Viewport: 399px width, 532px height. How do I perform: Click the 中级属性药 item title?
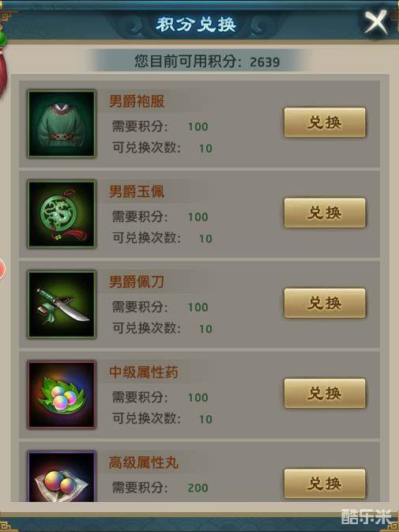point(143,372)
